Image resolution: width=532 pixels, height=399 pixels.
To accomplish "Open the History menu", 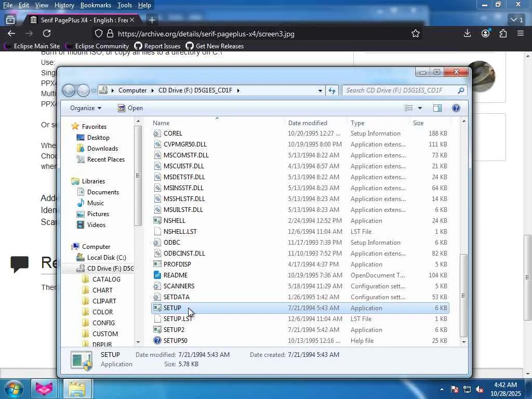I will [x=64, y=5].
